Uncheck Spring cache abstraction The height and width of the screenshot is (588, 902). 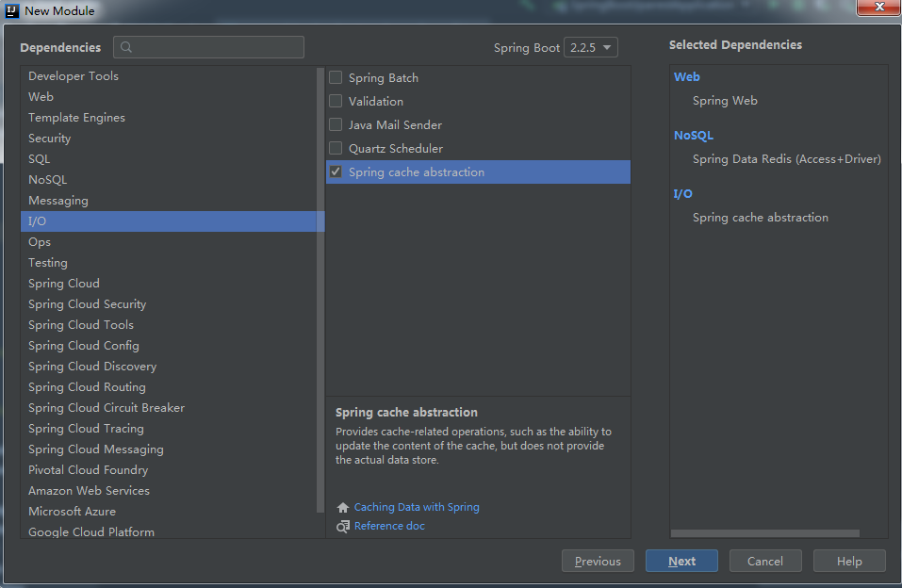(336, 171)
